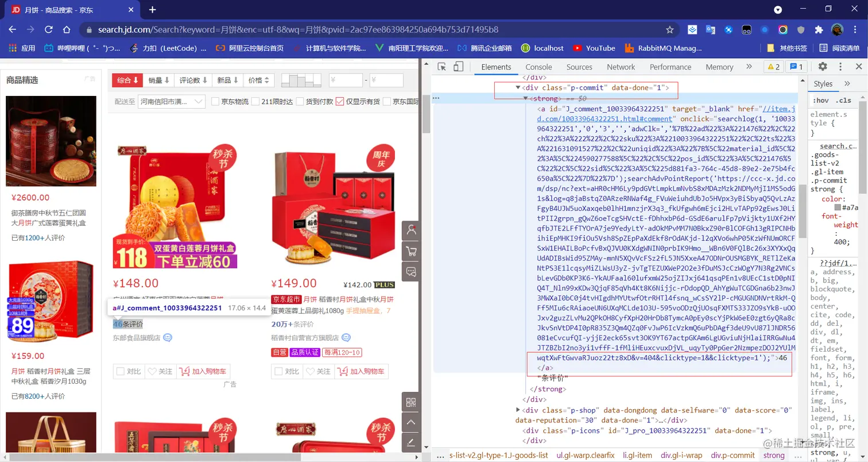Switch to the Console tab
The width and height of the screenshot is (868, 462).
tap(538, 67)
